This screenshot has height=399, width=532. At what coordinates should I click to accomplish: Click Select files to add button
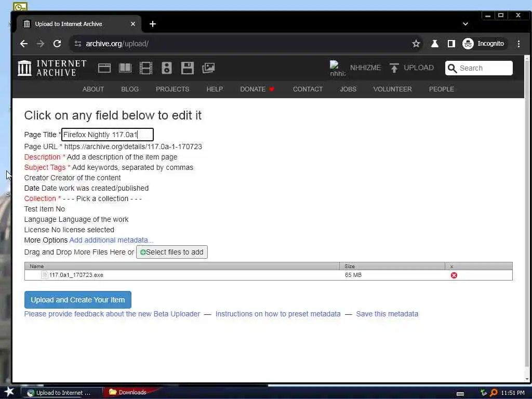pos(171,252)
